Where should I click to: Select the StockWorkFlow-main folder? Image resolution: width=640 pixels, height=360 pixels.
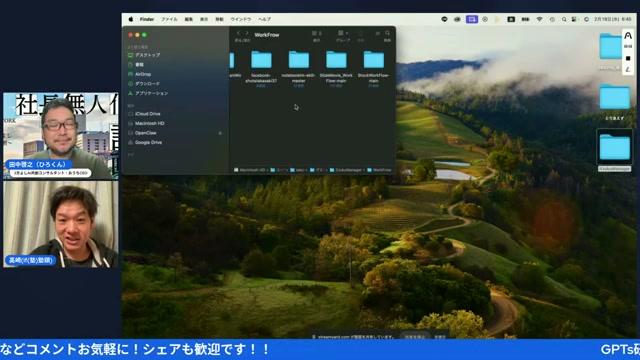tap(373, 68)
